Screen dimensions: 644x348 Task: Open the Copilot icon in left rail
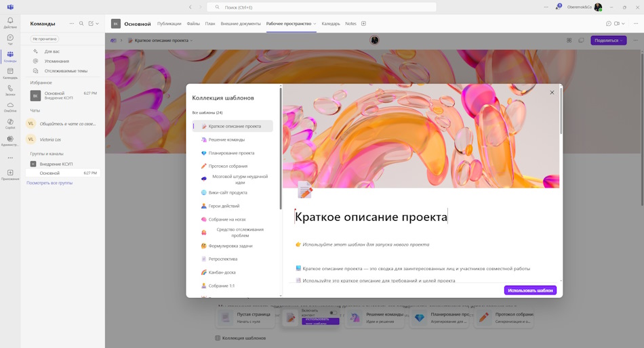[x=10, y=122]
